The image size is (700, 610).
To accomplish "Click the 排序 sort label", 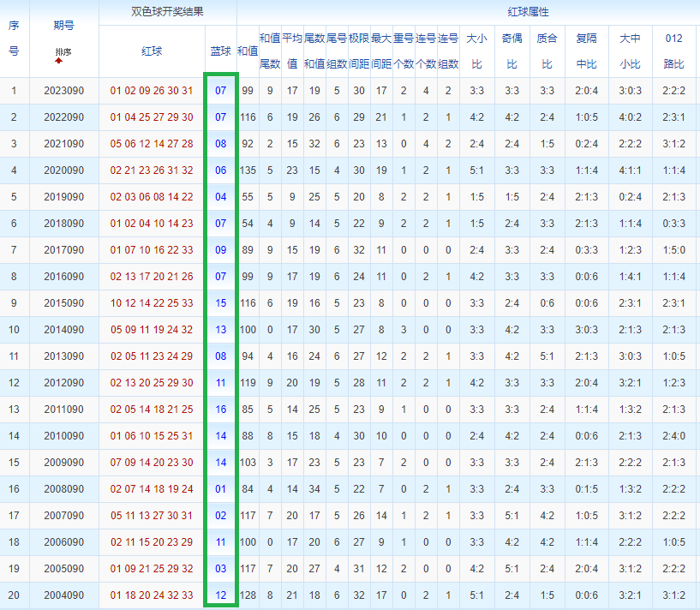I will [63, 51].
